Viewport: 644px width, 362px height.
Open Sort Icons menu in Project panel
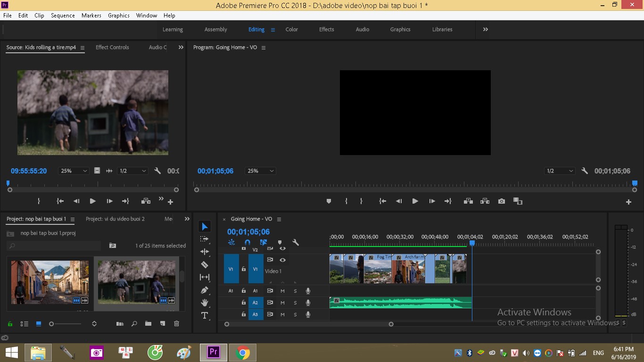coord(94,324)
